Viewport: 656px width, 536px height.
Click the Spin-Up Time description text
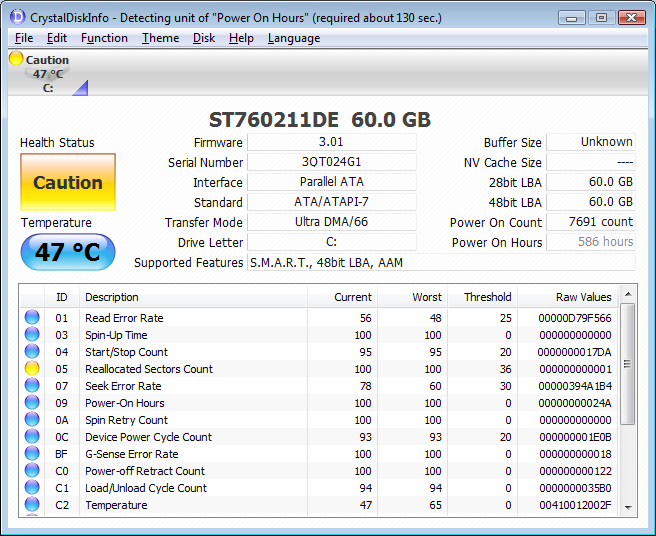(x=116, y=335)
